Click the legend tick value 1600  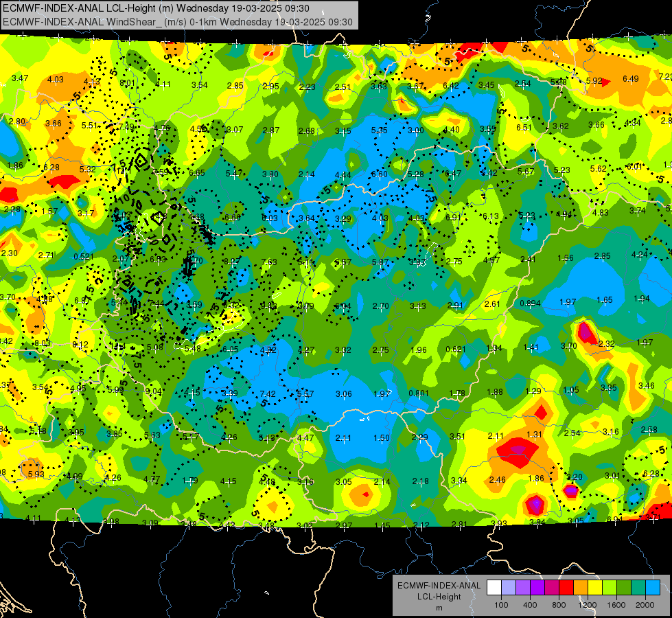[x=616, y=605]
